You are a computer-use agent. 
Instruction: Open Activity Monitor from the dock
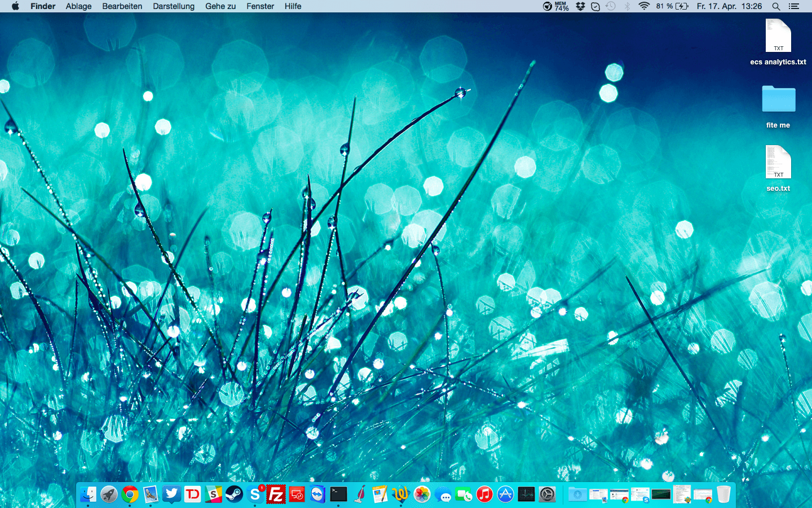(x=526, y=495)
